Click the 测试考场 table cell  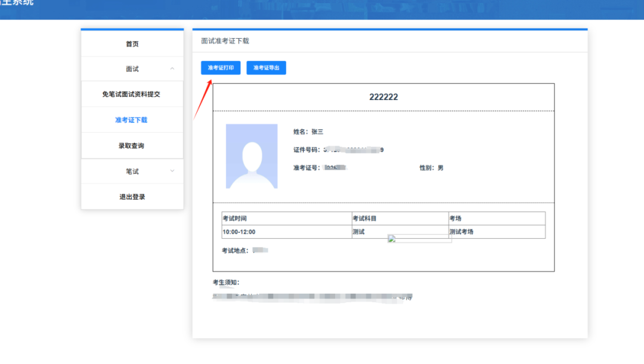point(461,232)
